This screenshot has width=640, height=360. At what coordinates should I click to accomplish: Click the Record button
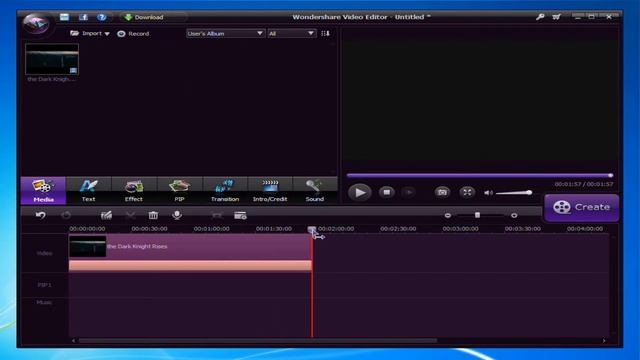[133, 34]
